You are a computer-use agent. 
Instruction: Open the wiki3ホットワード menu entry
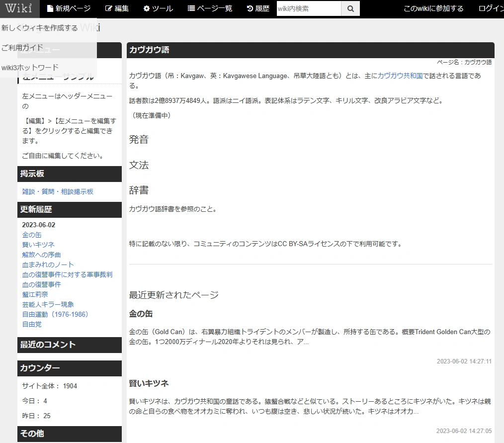pyautogui.click(x=29, y=67)
